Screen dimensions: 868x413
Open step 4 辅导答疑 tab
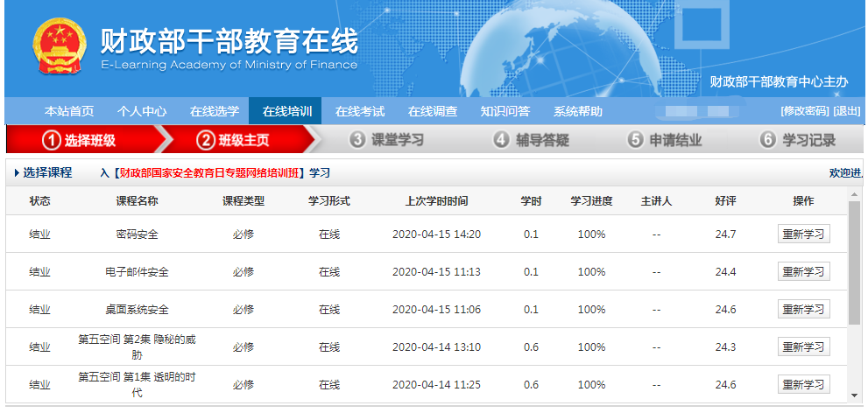532,140
